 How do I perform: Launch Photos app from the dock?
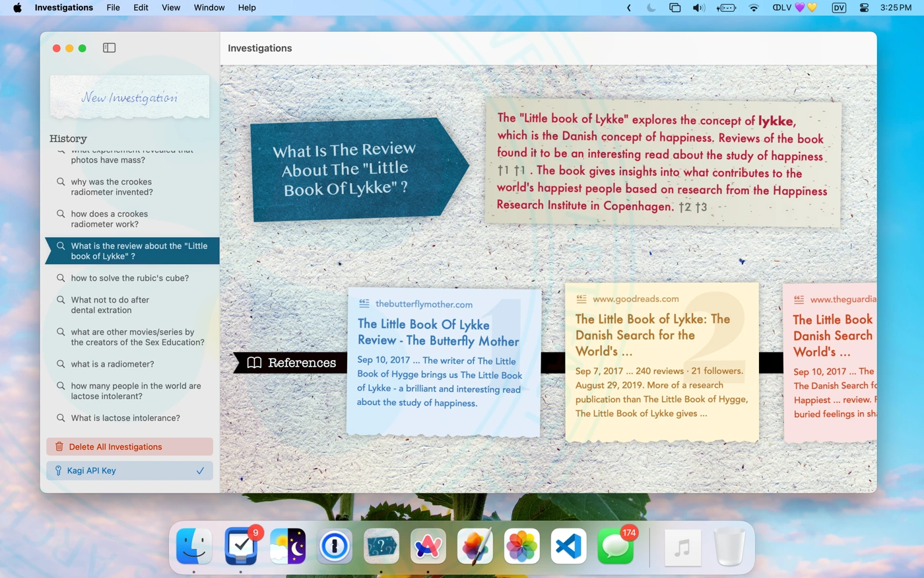tap(521, 547)
